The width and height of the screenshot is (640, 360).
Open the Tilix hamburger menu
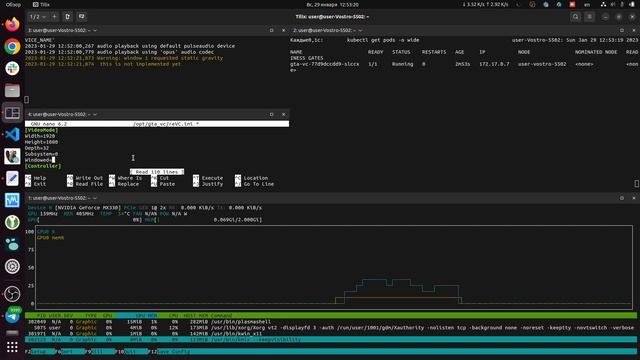click(589, 17)
